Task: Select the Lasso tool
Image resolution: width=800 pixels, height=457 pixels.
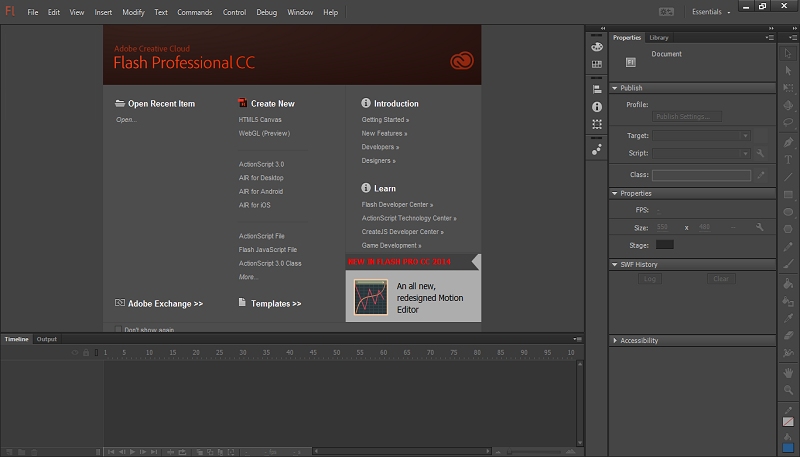Action: click(x=788, y=123)
